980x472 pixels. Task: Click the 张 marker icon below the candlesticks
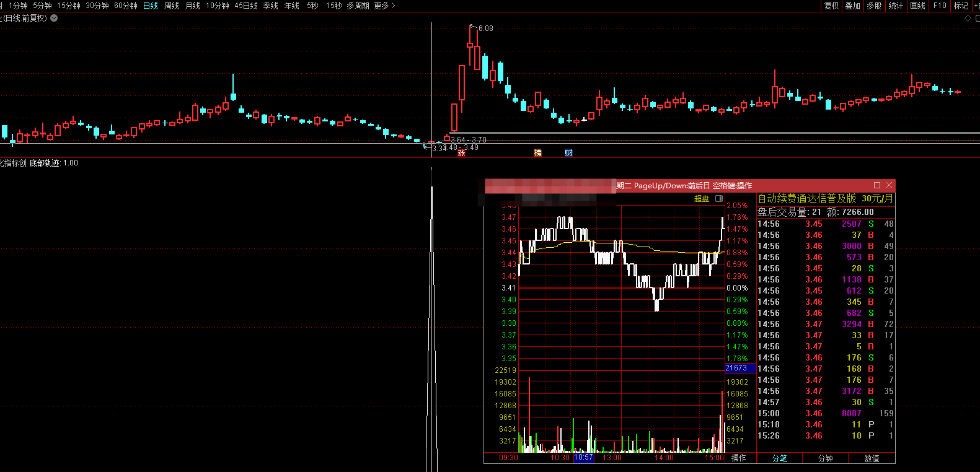click(x=461, y=153)
